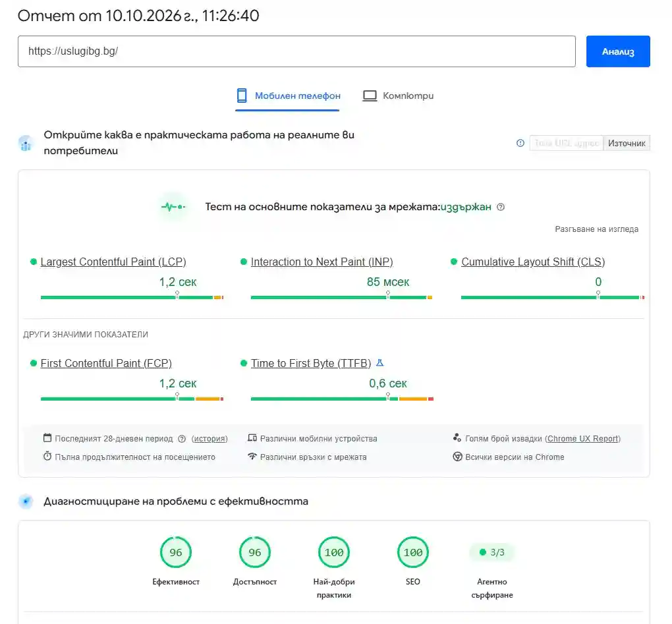Click the stopwatch icon by Пълна продължителност

coord(47,457)
